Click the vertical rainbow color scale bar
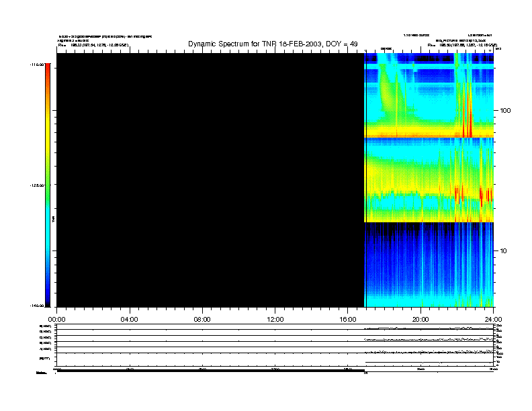 click(x=48, y=185)
